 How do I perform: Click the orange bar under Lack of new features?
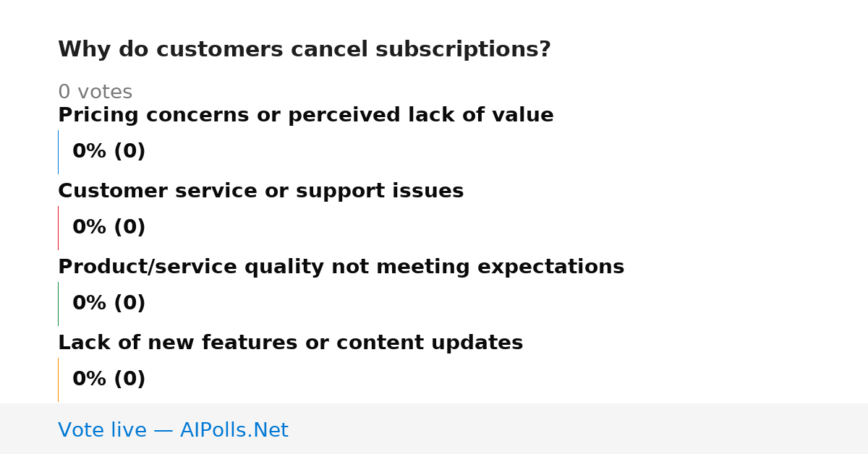[58, 380]
